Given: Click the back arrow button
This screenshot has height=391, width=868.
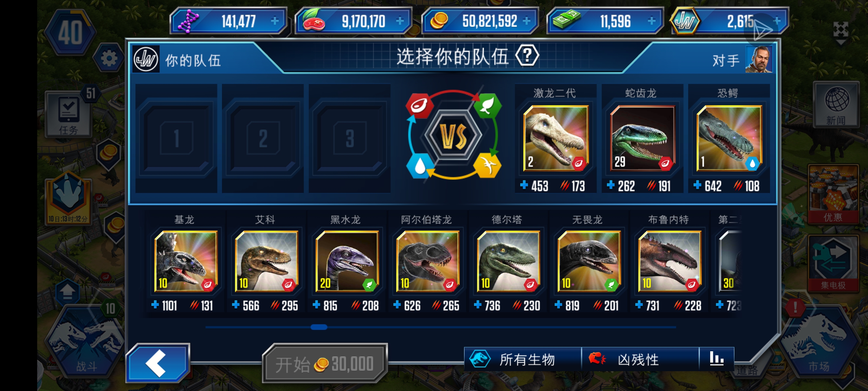Looking at the screenshot, I should (x=158, y=363).
